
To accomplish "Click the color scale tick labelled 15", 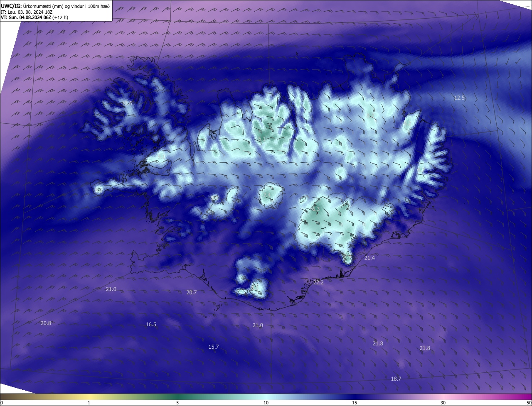I will [x=355, y=403].
